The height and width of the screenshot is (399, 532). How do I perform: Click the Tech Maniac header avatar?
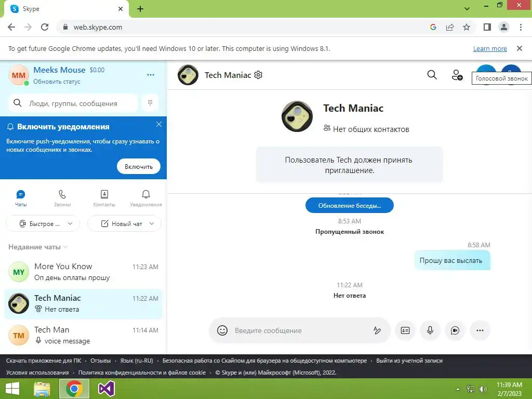pos(188,75)
